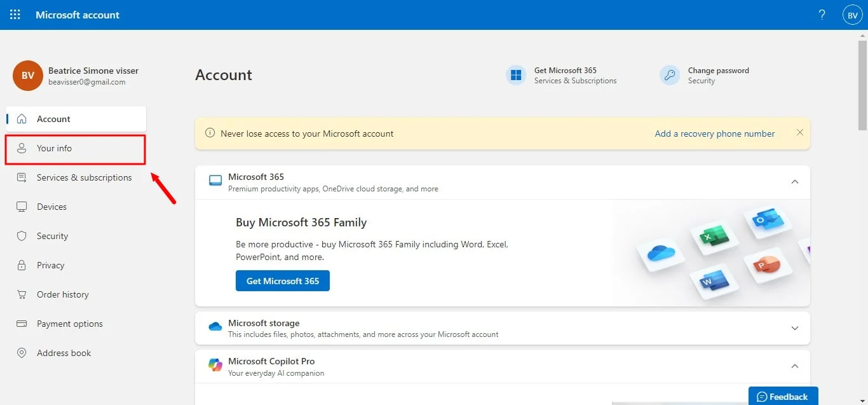Viewport: 868px width, 405px height.
Task: Click the Security shield icon
Action: pyautogui.click(x=22, y=236)
